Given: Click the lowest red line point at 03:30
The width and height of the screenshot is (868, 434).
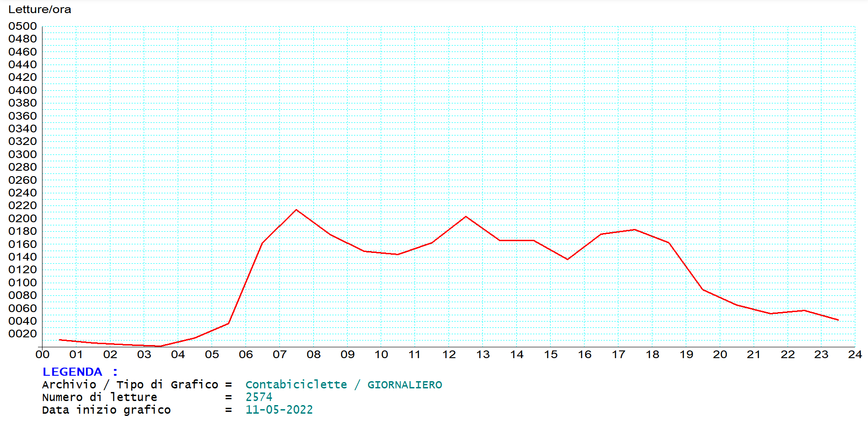Looking at the screenshot, I should 161,346.
